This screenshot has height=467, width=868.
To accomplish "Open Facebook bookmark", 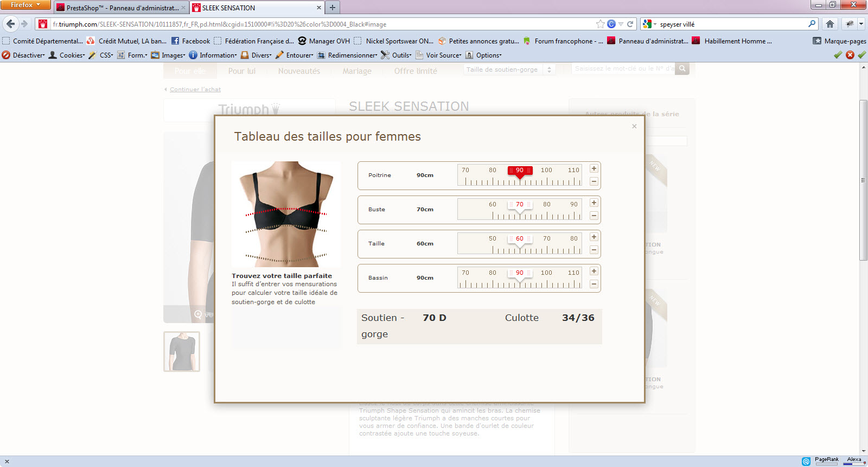I will coord(191,41).
